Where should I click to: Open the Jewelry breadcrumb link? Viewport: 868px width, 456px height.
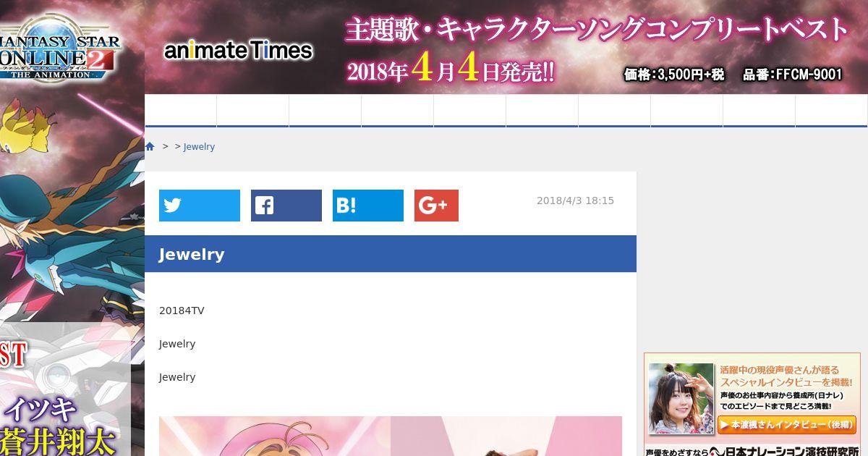click(199, 146)
